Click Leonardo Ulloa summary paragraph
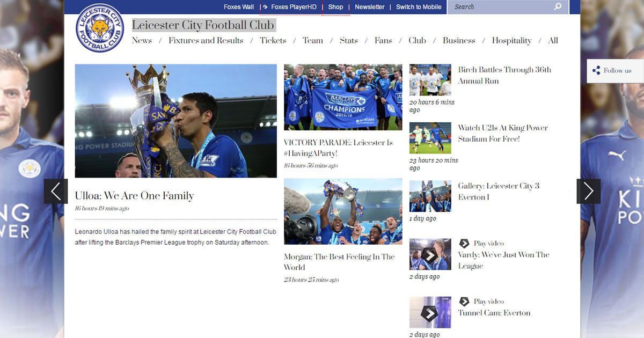Screen dimensions: 644x338 (x=175, y=237)
